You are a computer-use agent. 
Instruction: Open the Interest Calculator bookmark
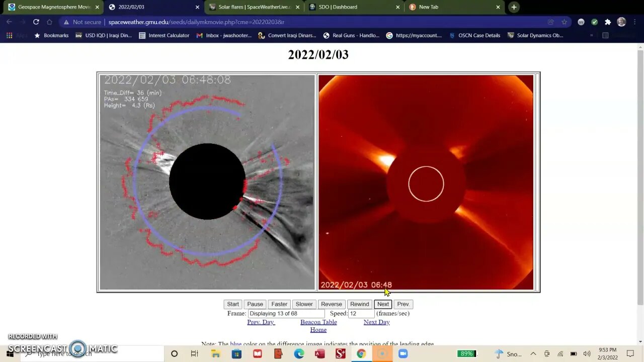click(x=164, y=36)
